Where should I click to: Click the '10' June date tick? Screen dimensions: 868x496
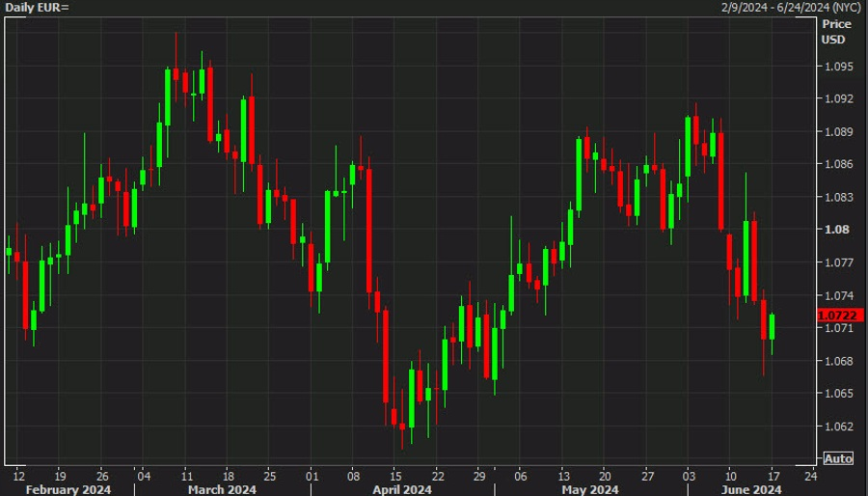pos(731,476)
